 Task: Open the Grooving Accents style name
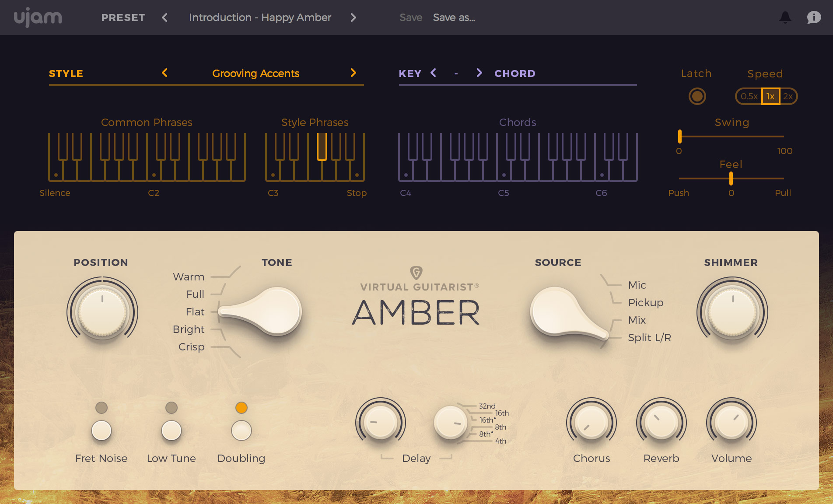pyautogui.click(x=256, y=73)
